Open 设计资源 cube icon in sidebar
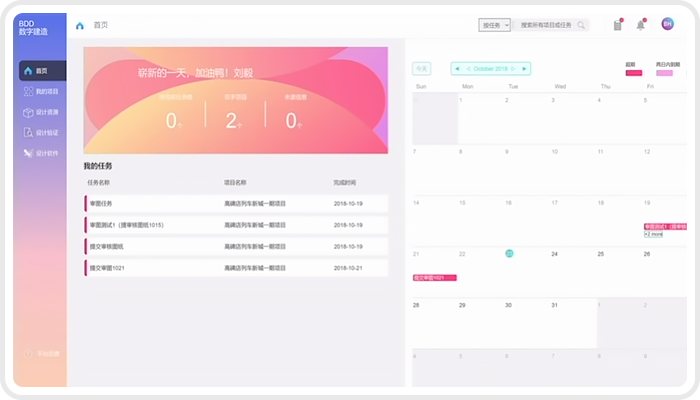Image resolution: width=700 pixels, height=400 pixels. (x=28, y=112)
